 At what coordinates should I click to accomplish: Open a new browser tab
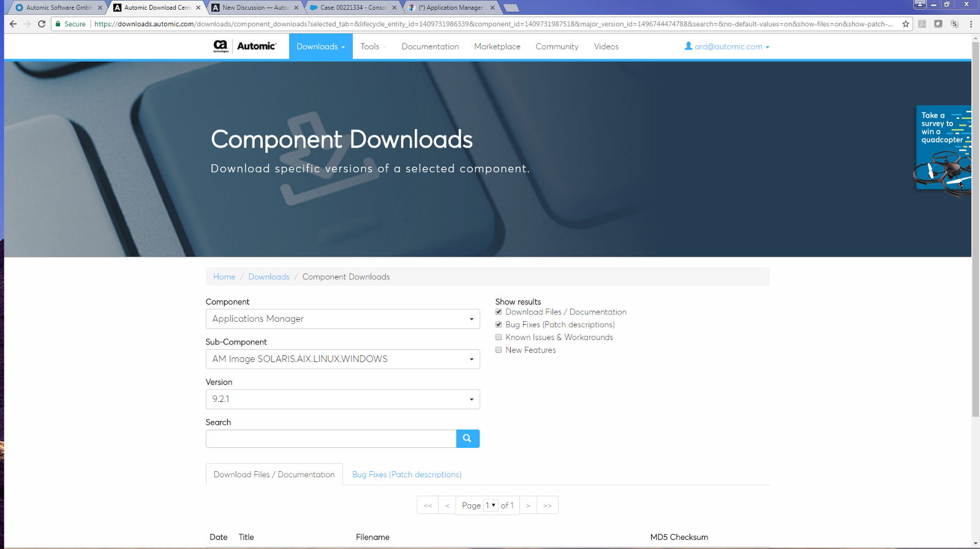click(x=511, y=8)
